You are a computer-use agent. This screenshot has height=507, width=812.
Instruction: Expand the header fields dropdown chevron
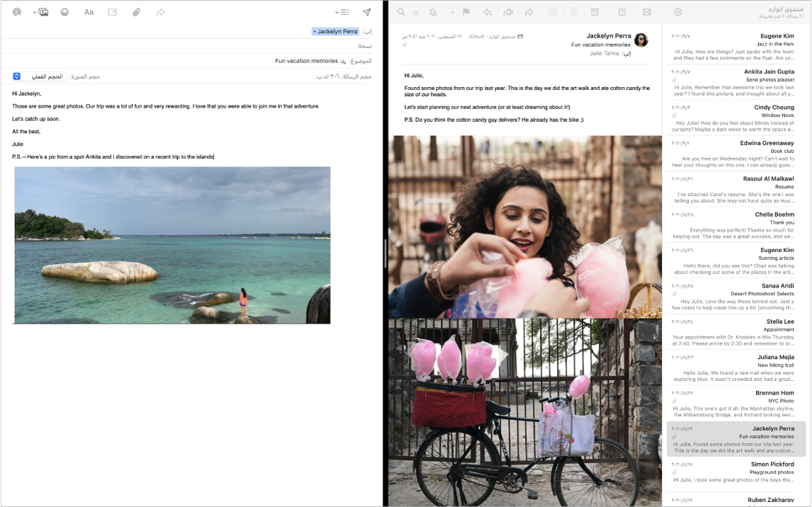pyautogui.click(x=337, y=12)
